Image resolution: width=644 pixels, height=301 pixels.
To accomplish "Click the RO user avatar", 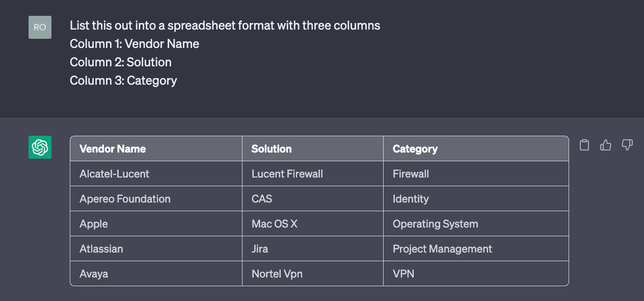I will [x=40, y=27].
